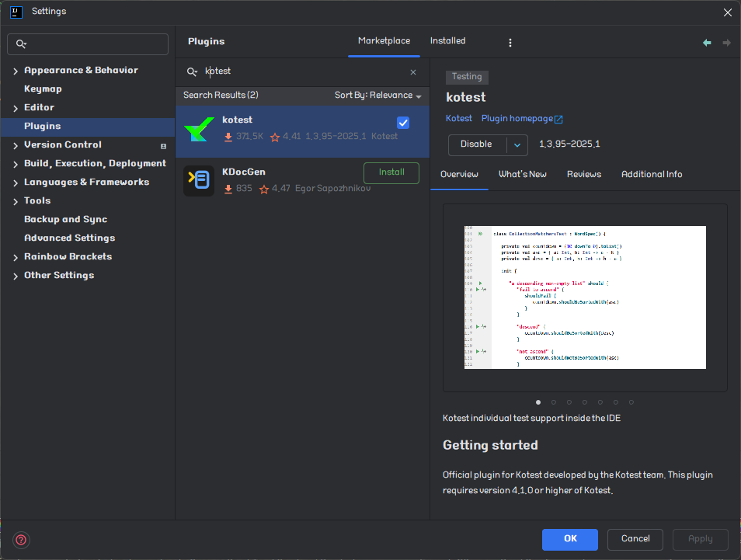Open the help question mark button
Screen dimensions: 741x560
coord(21,540)
